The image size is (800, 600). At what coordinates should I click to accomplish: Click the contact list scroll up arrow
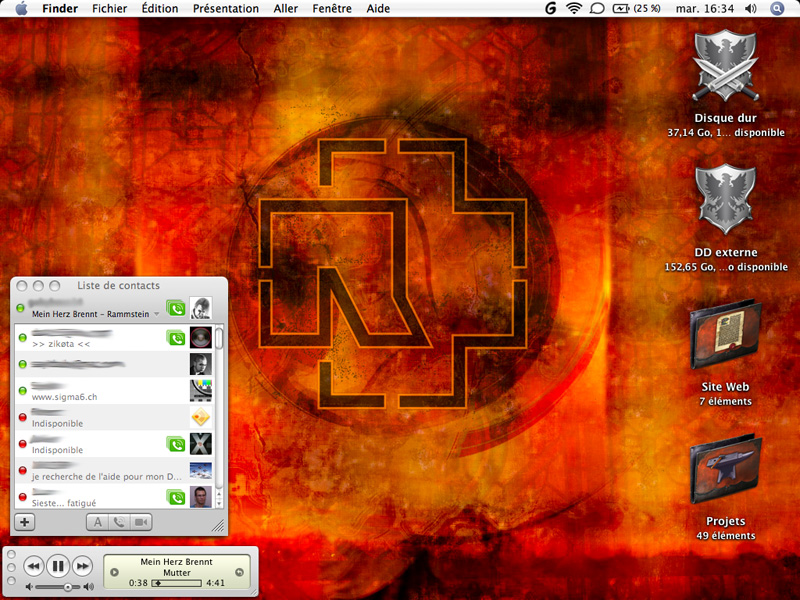[x=219, y=494]
